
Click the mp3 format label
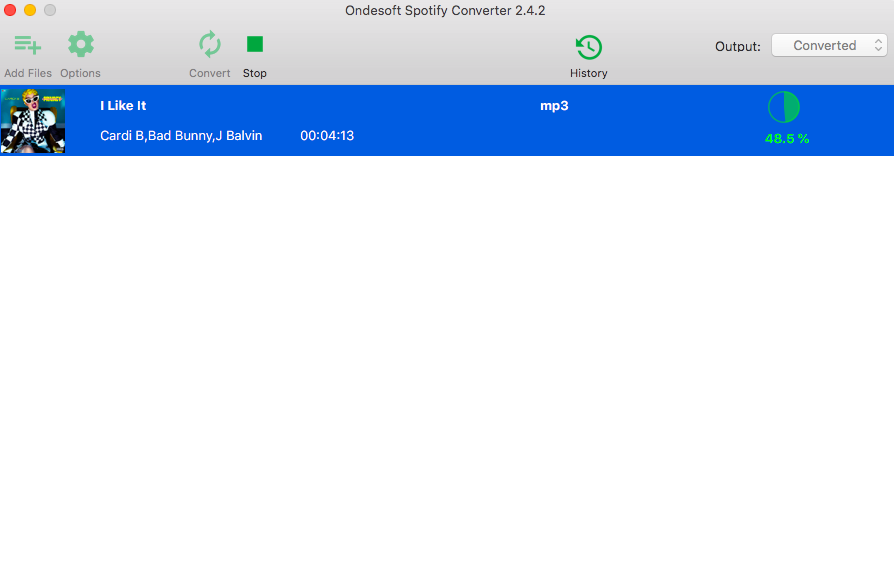click(x=554, y=106)
